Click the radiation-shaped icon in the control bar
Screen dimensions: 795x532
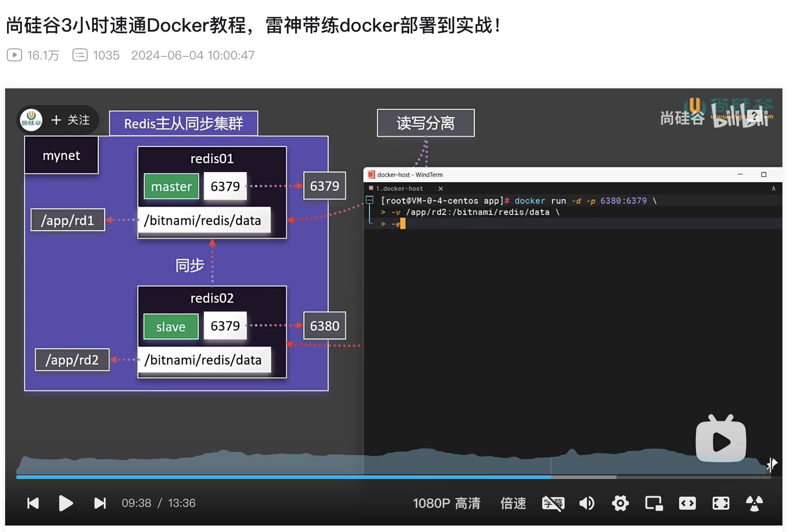[754, 503]
